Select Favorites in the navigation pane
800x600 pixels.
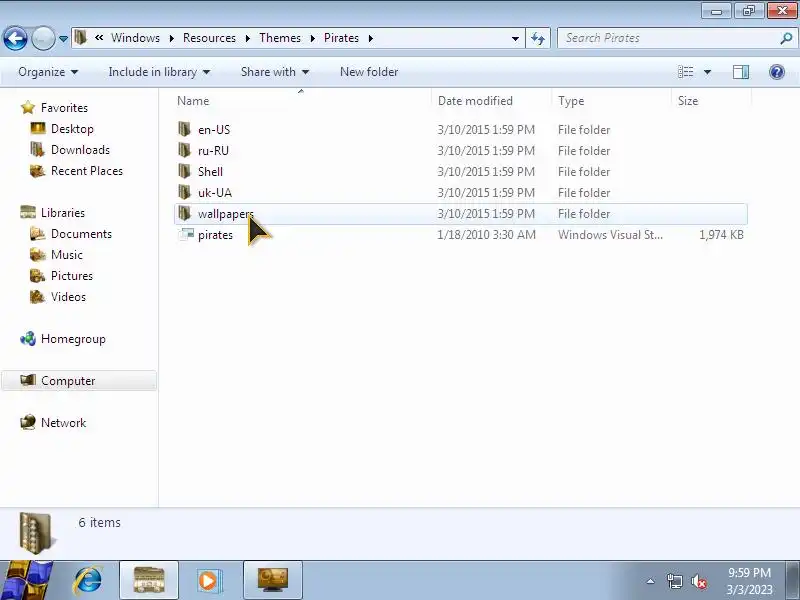click(64, 108)
